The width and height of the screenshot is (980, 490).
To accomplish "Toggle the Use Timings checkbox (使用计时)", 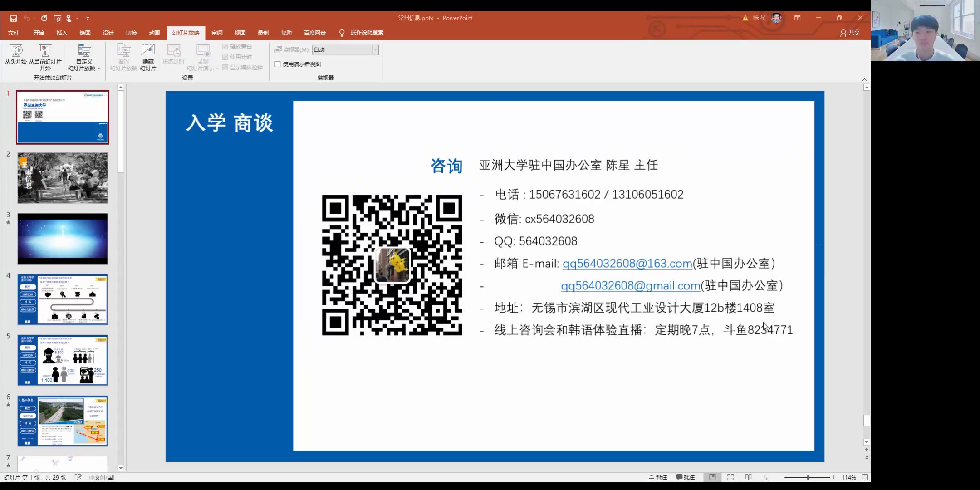I will [237, 57].
